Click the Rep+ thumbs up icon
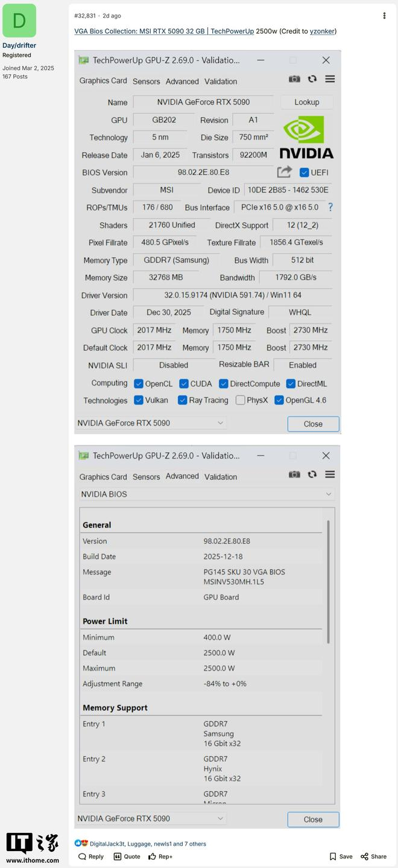The width and height of the screenshot is (398, 868). [152, 857]
